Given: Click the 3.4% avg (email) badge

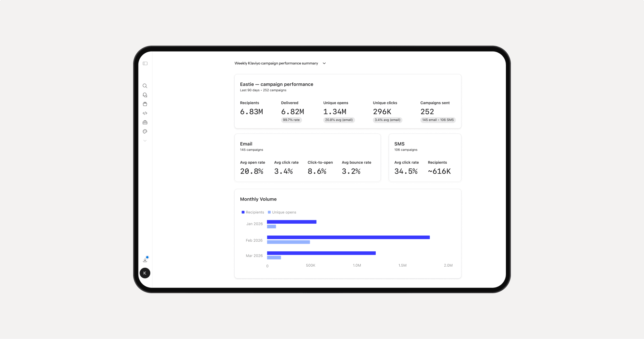Looking at the screenshot, I should (x=387, y=120).
